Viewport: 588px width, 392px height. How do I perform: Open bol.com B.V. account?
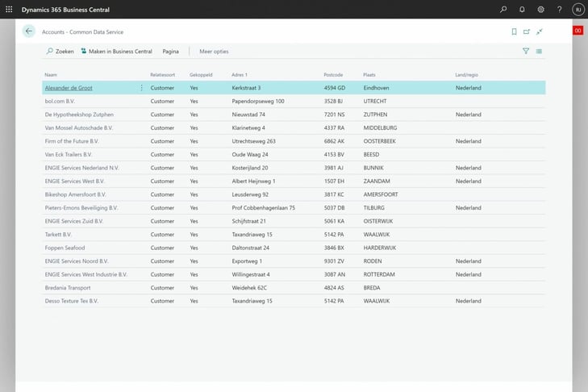point(60,102)
